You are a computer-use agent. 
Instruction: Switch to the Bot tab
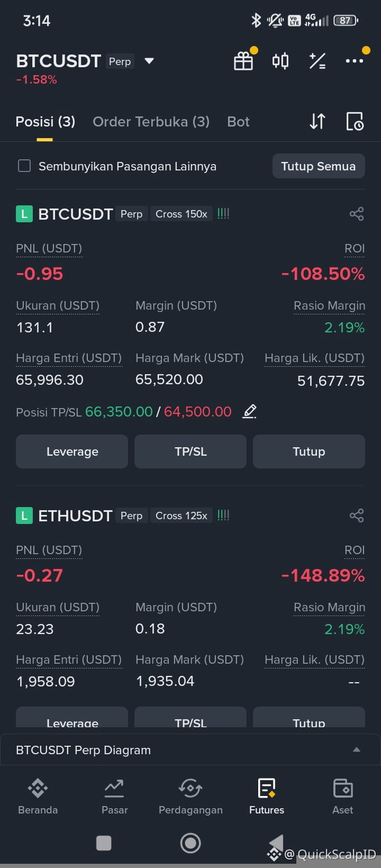click(238, 122)
